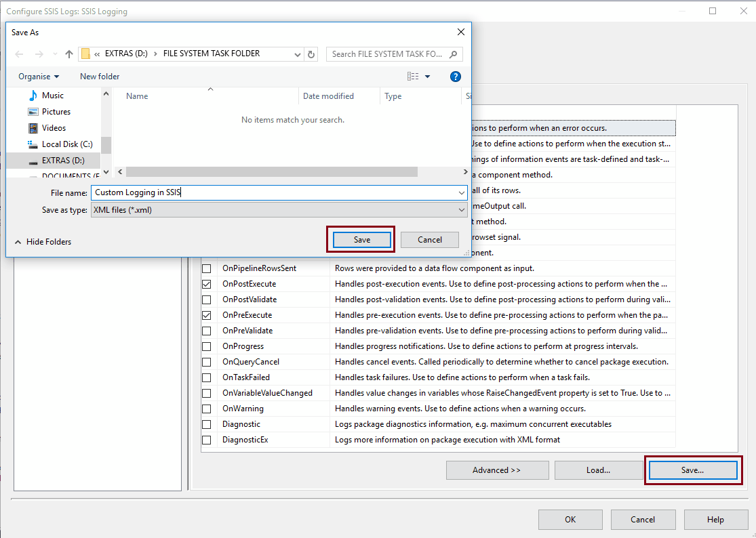Click the highlighted Save button
The height and width of the screenshot is (538, 756).
coord(360,239)
